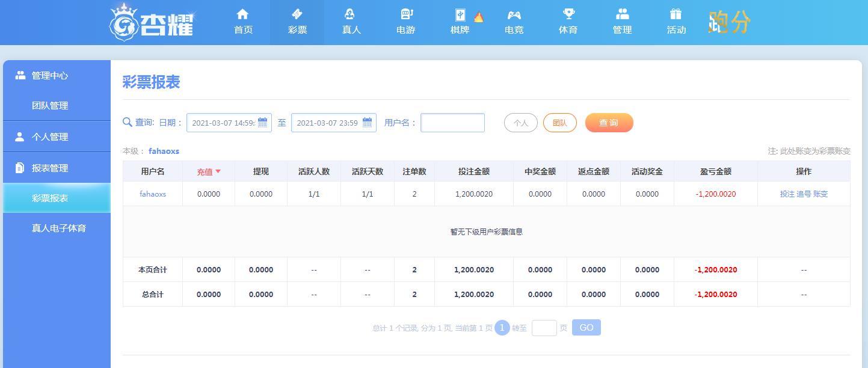Click the 用户名 column header
This screenshot has width=868, height=368.
(153, 171)
